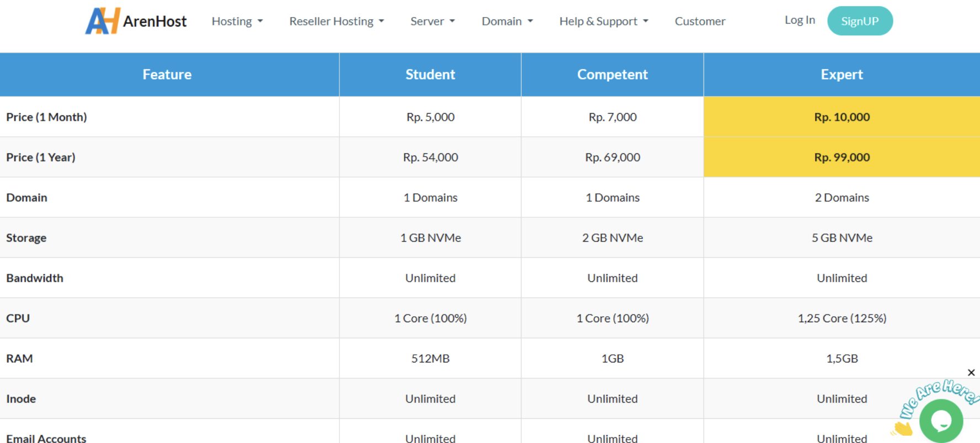Screen dimensions: 980x443
Task: Select the Student column header
Action: point(430,74)
